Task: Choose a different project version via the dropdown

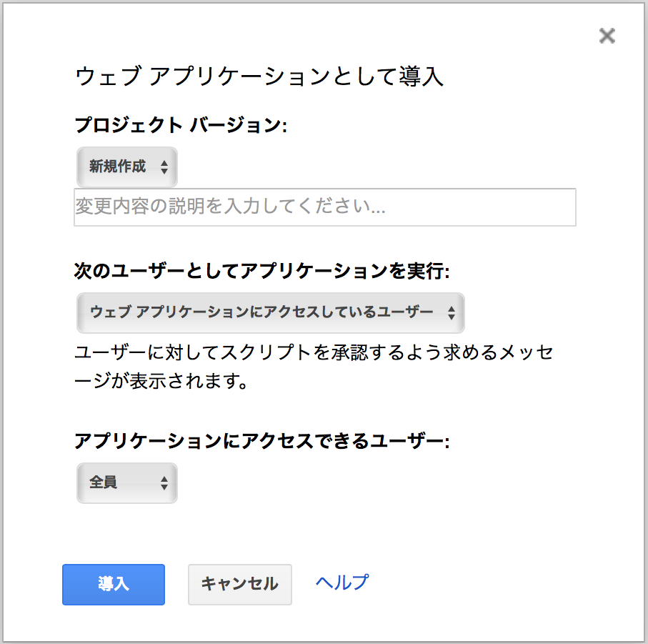Action: tap(126, 167)
